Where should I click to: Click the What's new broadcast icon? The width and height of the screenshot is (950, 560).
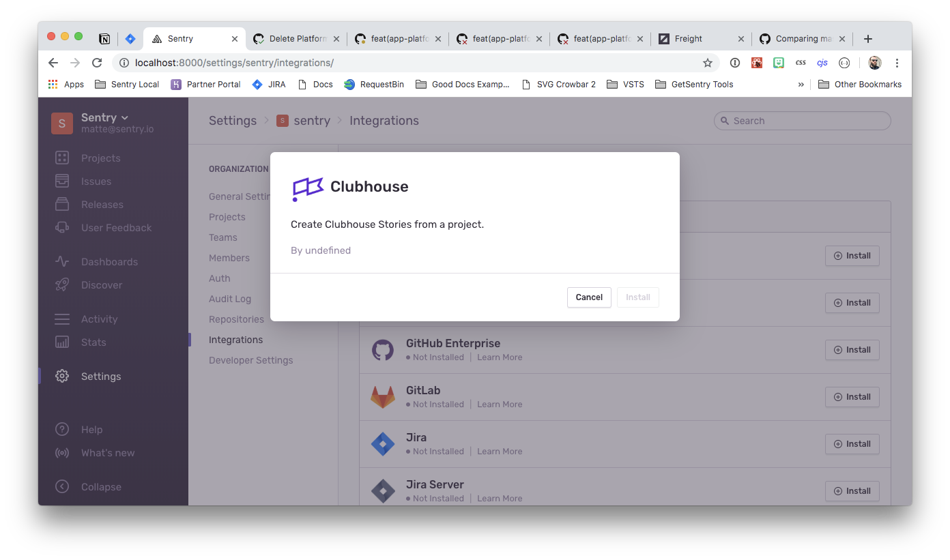(62, 452)
